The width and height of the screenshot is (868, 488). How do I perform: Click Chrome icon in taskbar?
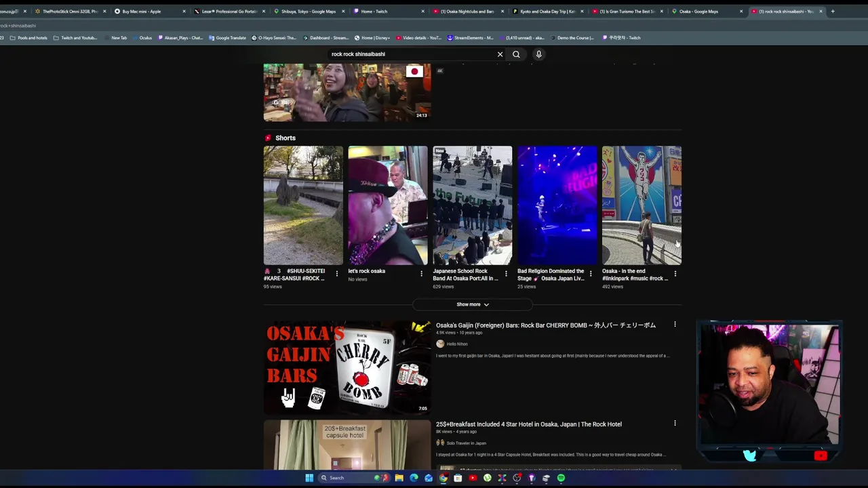443,478
